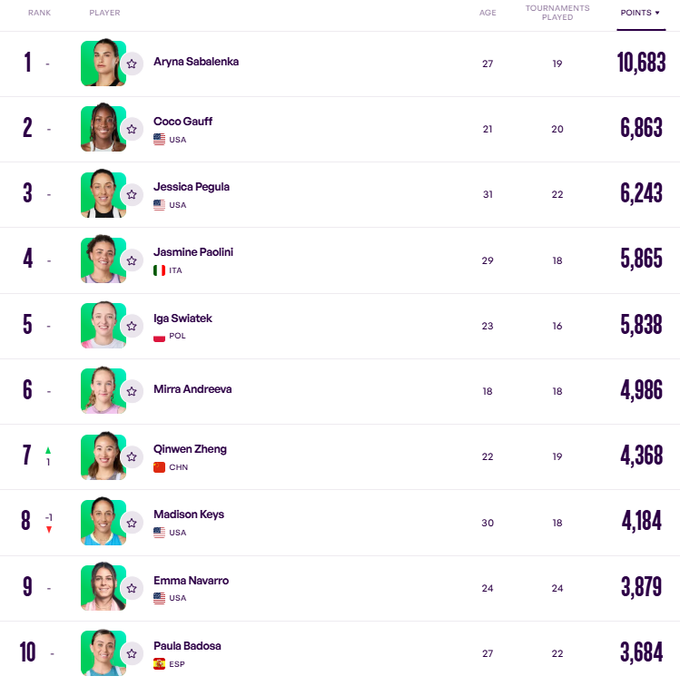This screenshot has height=686, width=680.
Task: Sort table by Age column header
Action: tap(487, 13)
